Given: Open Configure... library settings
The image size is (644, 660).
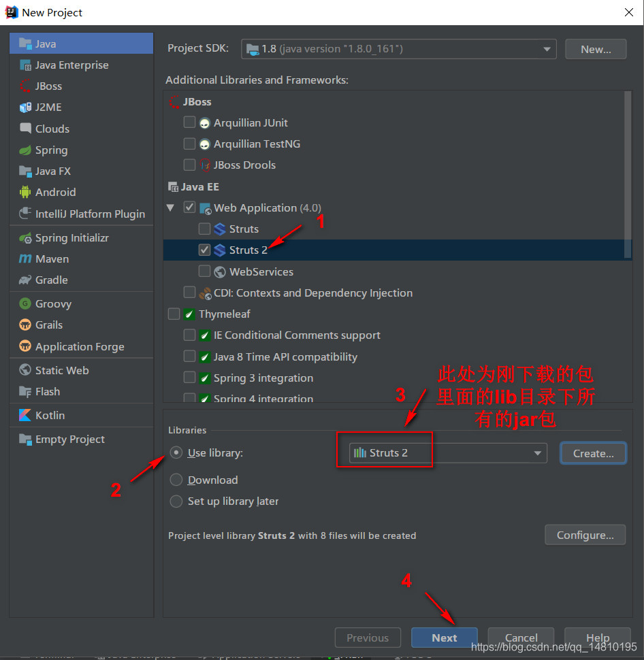Looking at the screenshot, I should pyautogui.click(x=585, y=535).
